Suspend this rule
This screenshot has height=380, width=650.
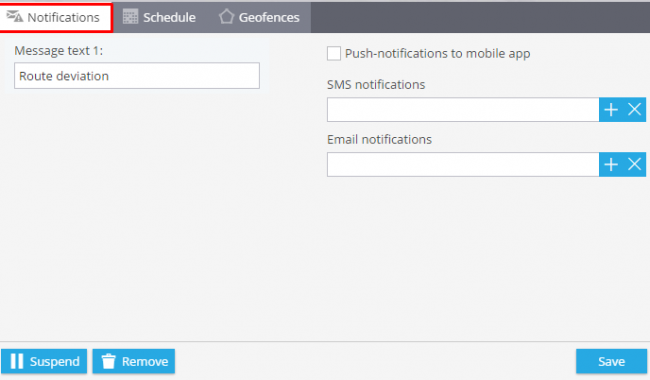[44, 361]
